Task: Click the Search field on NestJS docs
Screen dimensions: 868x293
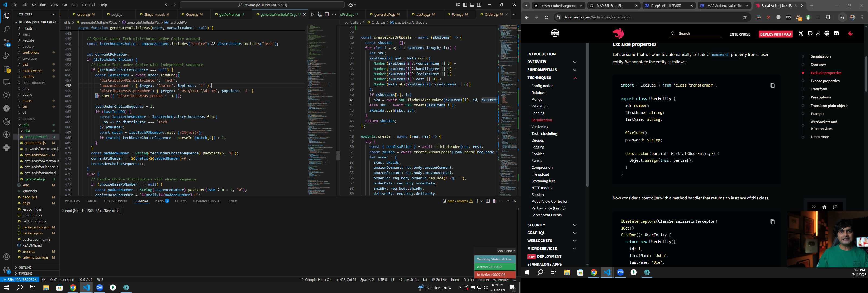Action: point(695,33)
